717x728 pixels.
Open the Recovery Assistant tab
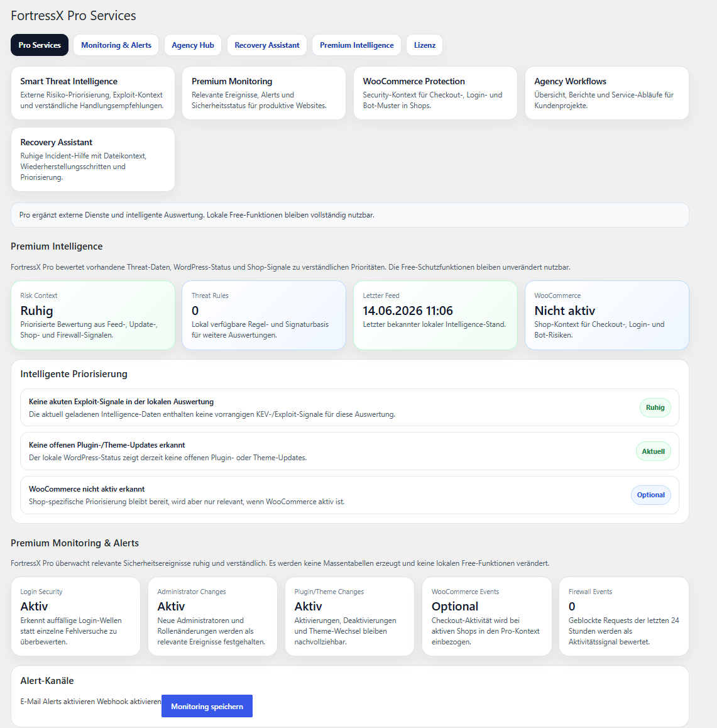click(267, 45)
